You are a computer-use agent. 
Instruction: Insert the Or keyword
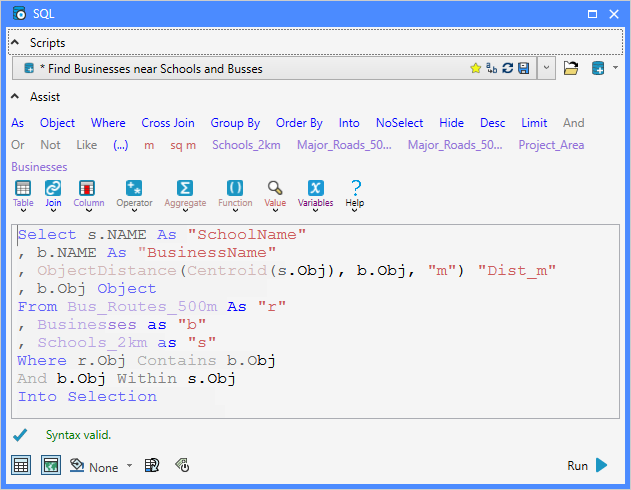(18, 145)
